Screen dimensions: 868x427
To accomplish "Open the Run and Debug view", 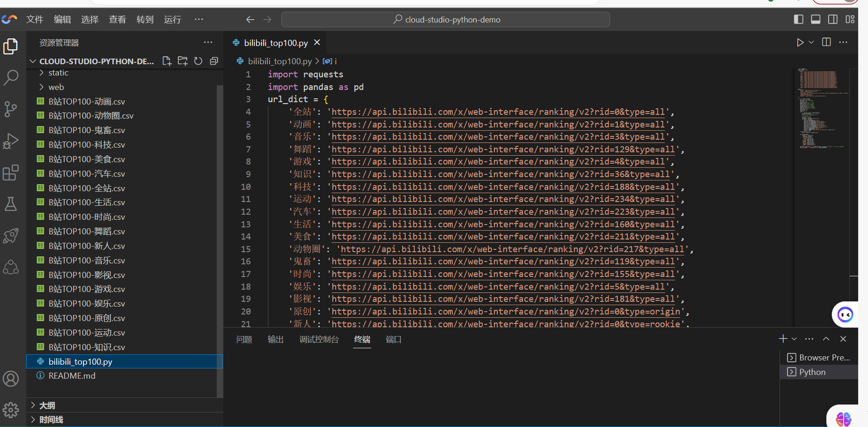I will (11, 141).
